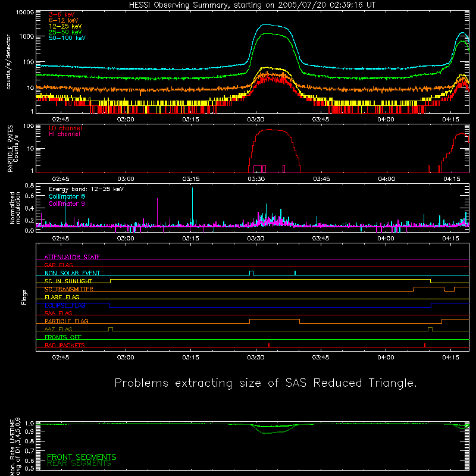The image size is (476, 476).
Task: Click the HI channel legend label
Action: 64,134
